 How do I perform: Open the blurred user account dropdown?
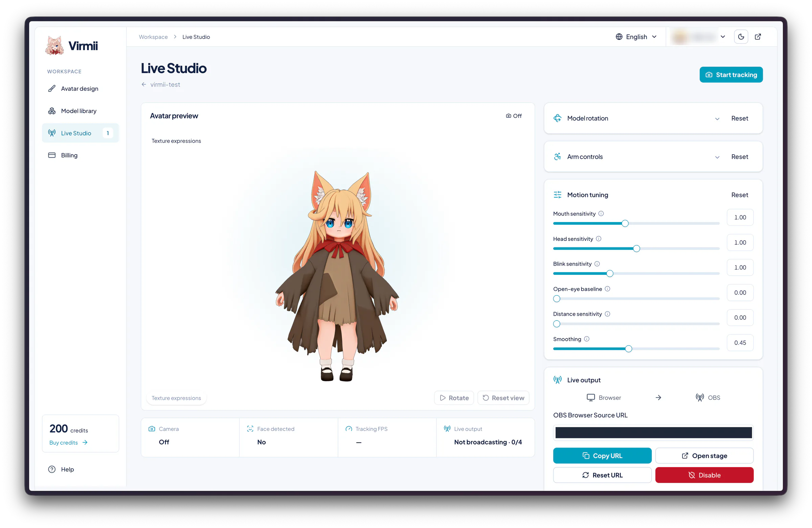(x=698, y=37)
